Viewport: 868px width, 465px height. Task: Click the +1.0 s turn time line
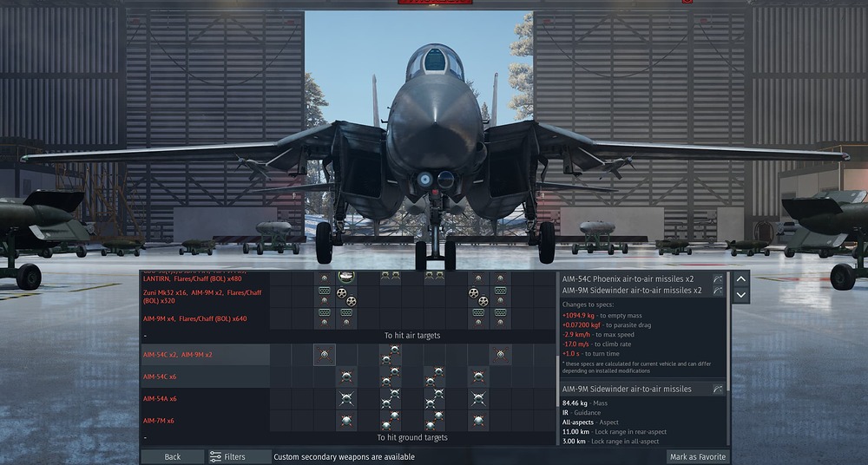[x=590, y=354]
